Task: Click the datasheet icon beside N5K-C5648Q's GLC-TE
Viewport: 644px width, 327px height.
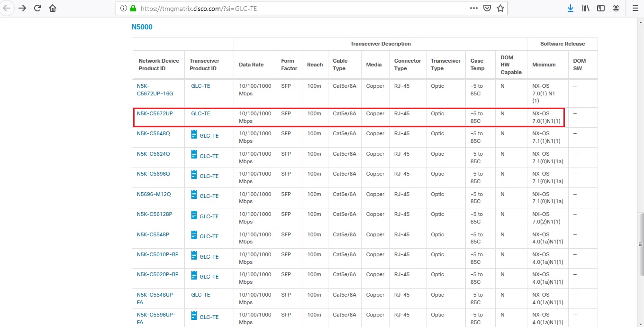Action: 193,135
